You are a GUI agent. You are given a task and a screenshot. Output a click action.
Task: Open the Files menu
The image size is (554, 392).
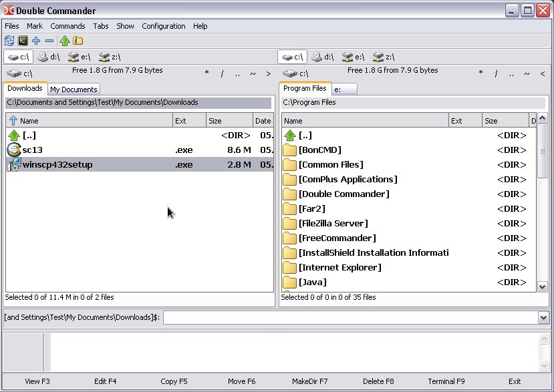tap(11, 26)
